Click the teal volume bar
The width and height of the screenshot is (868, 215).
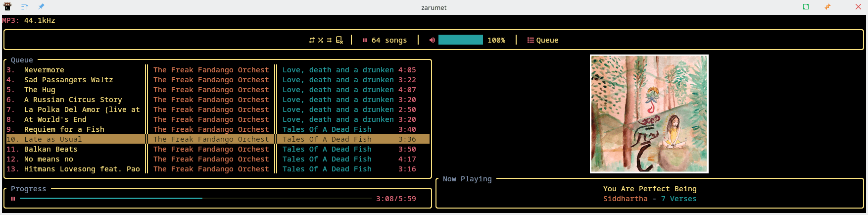pyautogui.click(x=460, y=40)
